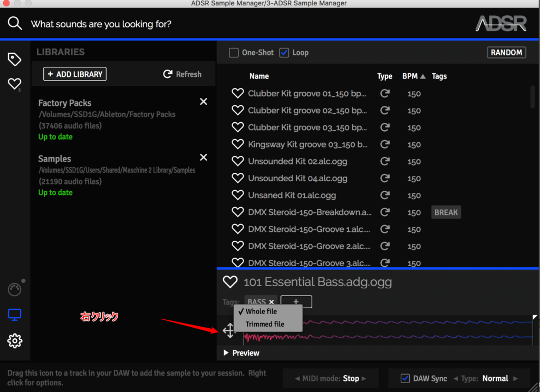This screenshot has width=540, height=392.
Task: Uncheck the Loop filter checkbox
Action: pos(284,53)
